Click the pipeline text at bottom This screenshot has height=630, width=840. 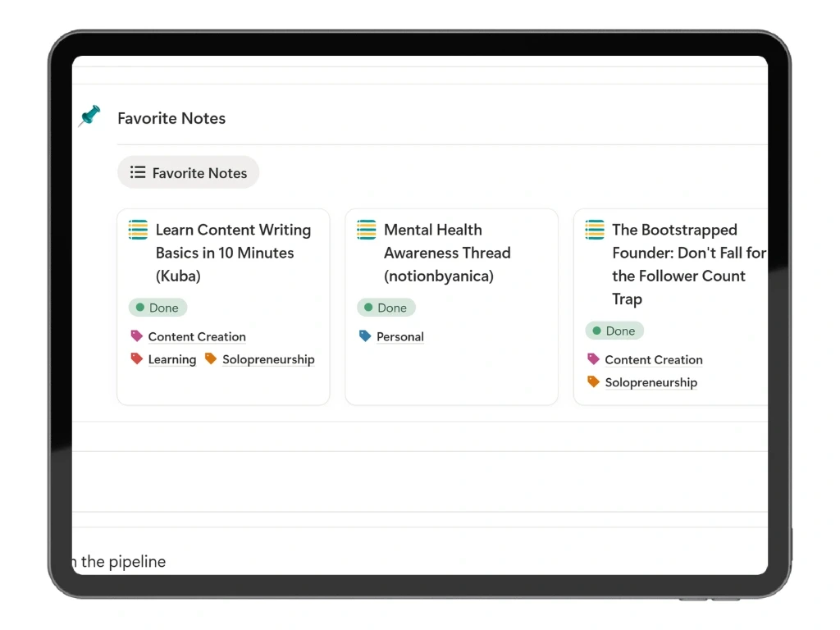119,561
